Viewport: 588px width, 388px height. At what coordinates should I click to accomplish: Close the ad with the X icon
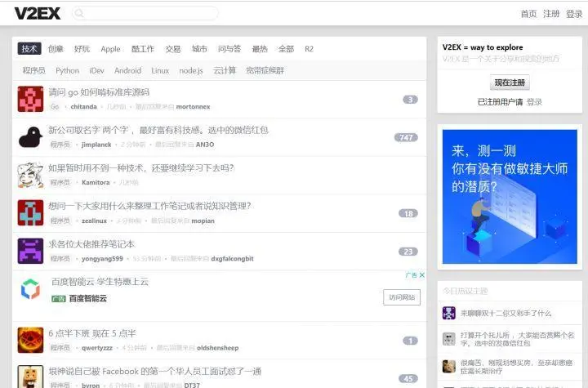tap(422, 275)
